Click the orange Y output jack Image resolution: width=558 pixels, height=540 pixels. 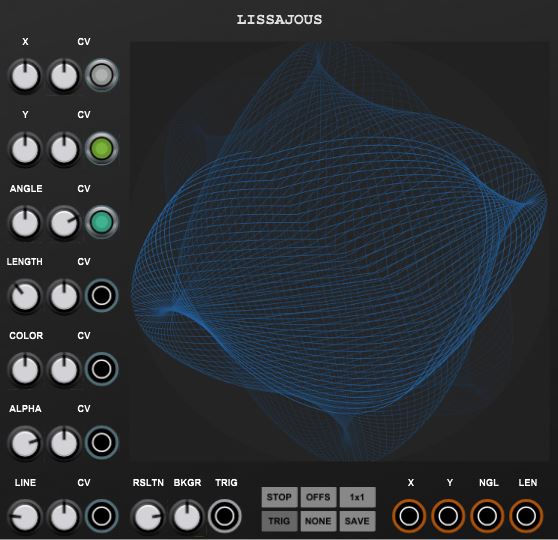click(448, 516)
